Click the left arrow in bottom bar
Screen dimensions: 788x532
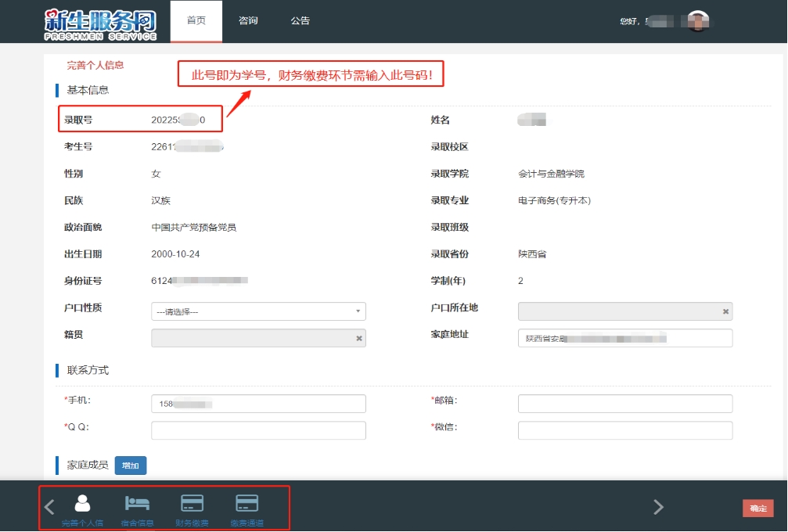pyautogui.click(x=49, y=507)
